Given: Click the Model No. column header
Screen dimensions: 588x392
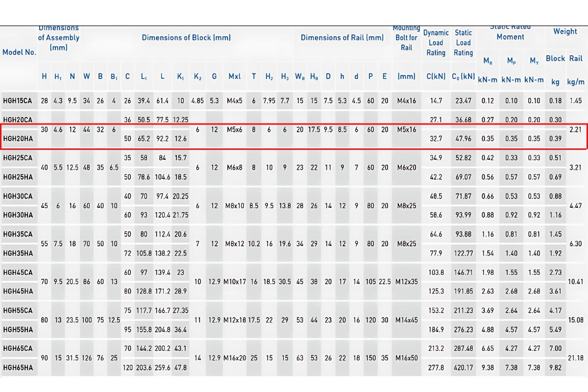Looking at the screenshot, I should pyautogui.click(x=20, y=52).
